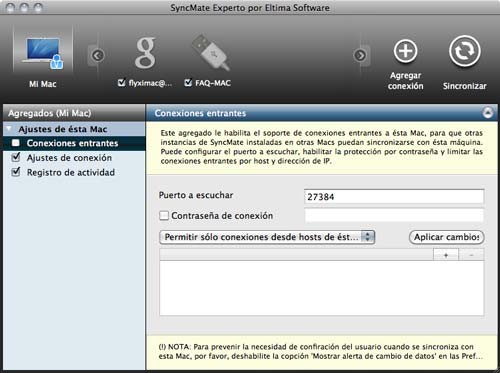This screenshot has height=373, width=500.
Task: Click the Puerto a escuchar label
Action: (196, 195)
